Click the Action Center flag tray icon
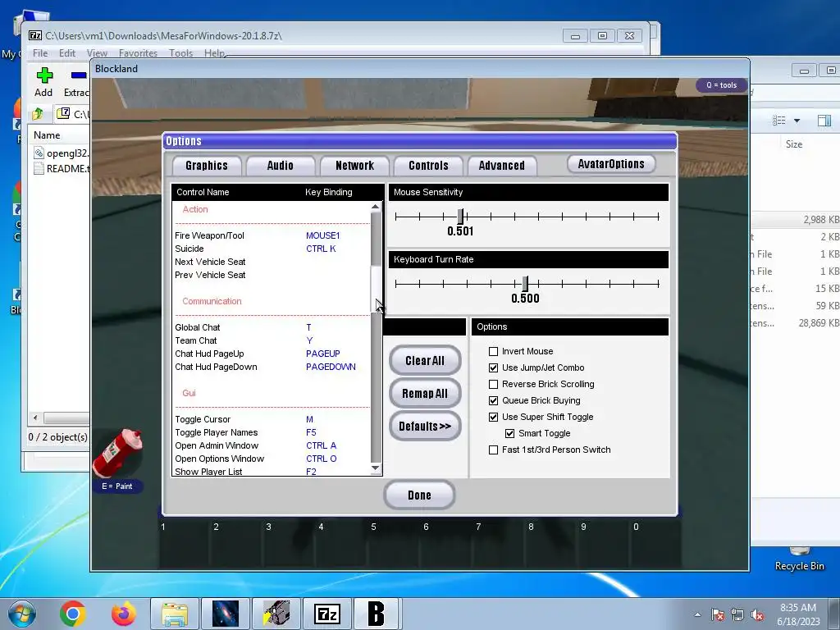The height and width of the screenshot is (630, 840). (x=717, y=614)
